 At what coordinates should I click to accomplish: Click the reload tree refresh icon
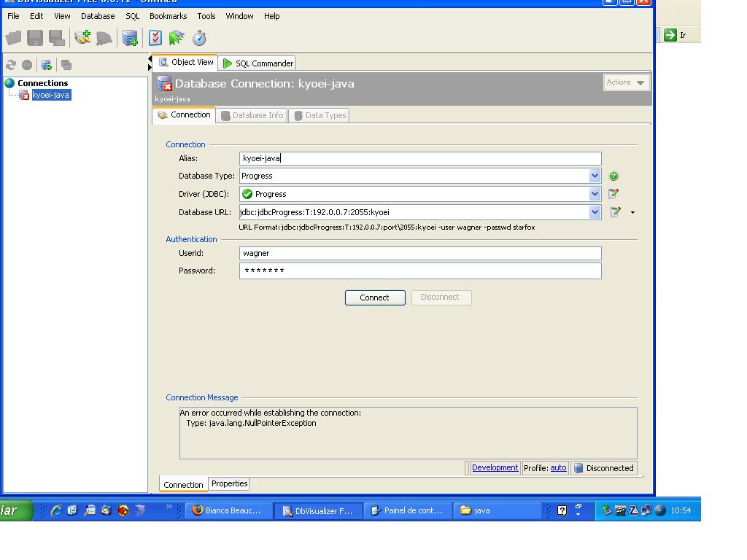(11, 65)
